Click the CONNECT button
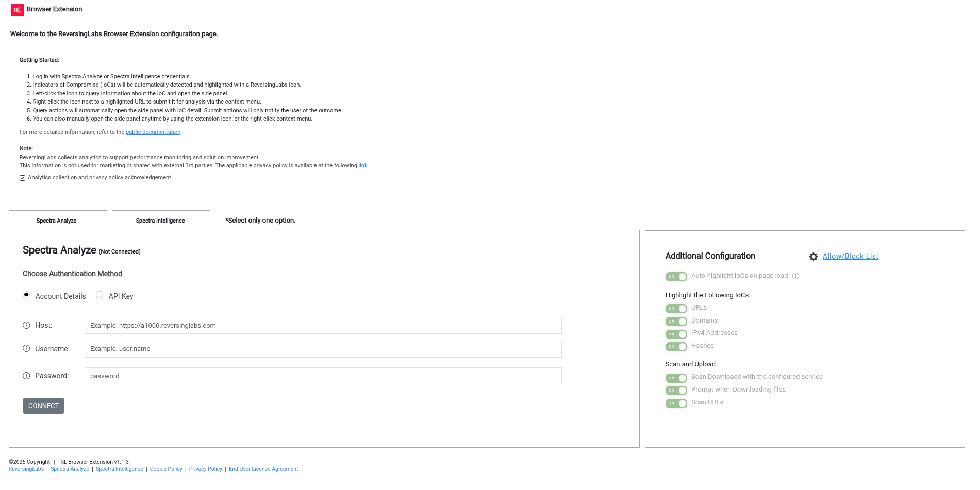 tap(43, 406)
